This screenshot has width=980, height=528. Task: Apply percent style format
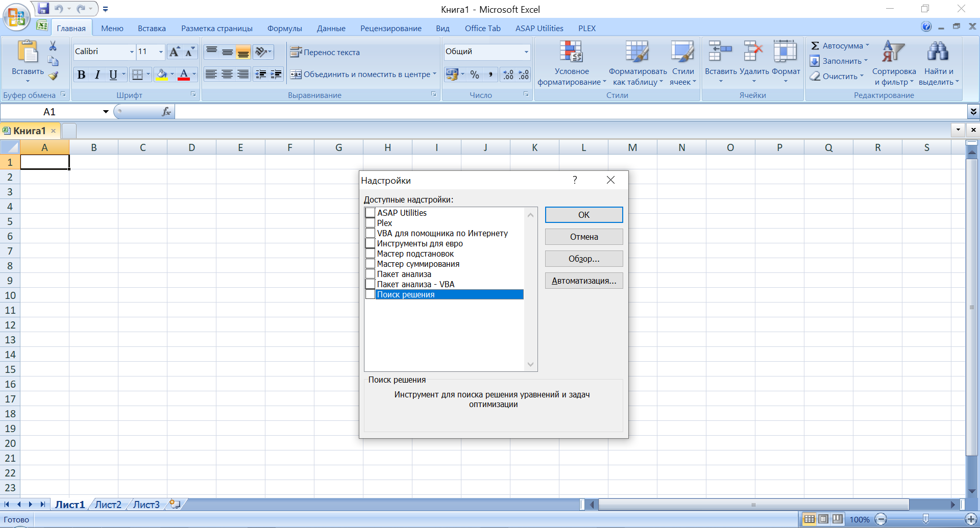pyautogui.click(x=475, y=74)
